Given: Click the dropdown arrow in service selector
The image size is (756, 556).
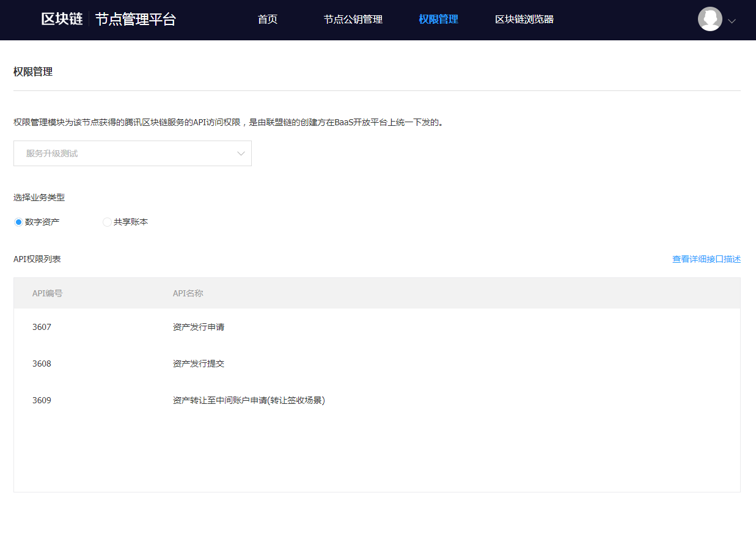Looking at the screenshot, I should pos(241,153).
